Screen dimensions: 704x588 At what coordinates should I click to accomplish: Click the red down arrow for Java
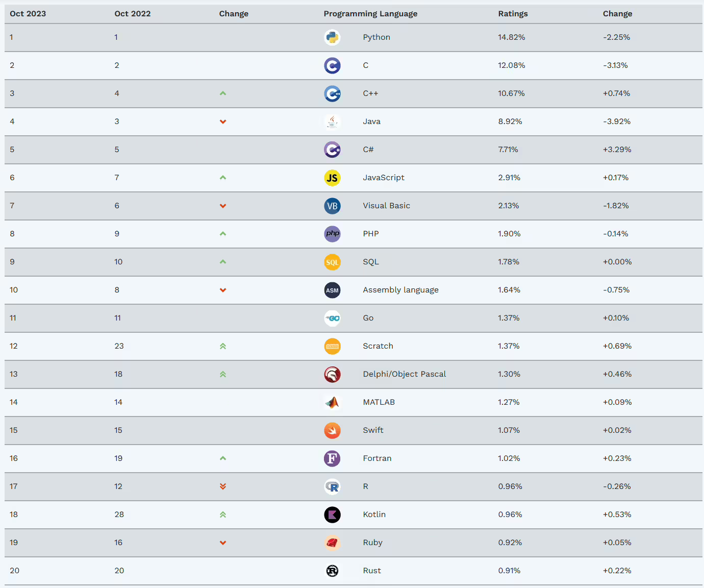(223, 121)
